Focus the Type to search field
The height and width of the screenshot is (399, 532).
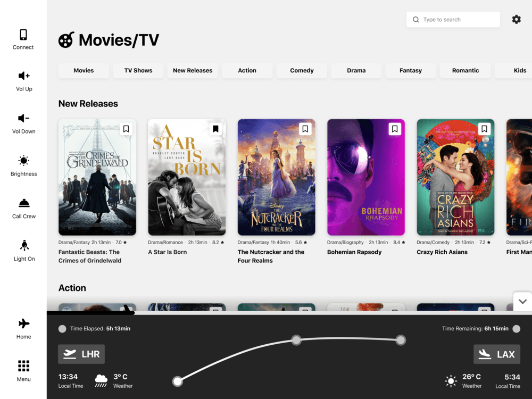pyautogui.click(x=453, y=19)
